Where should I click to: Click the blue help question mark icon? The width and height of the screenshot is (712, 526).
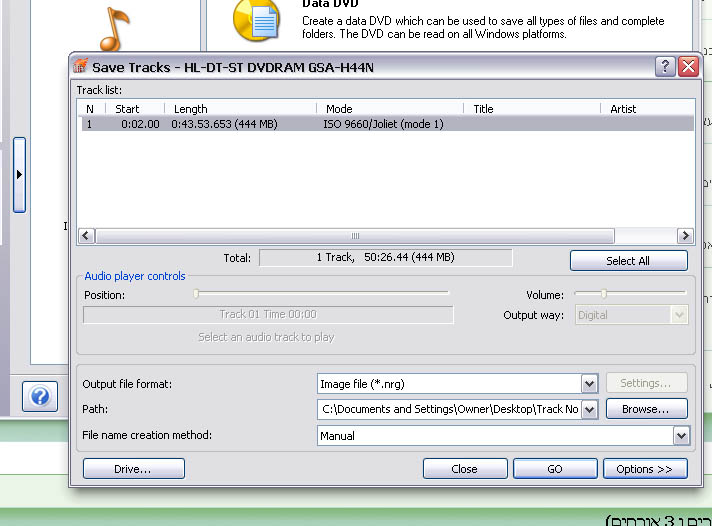point(40,397)
